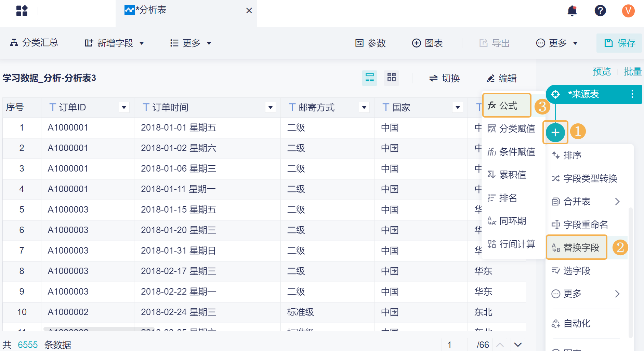Click the 导出 export button

coord(494,43)
